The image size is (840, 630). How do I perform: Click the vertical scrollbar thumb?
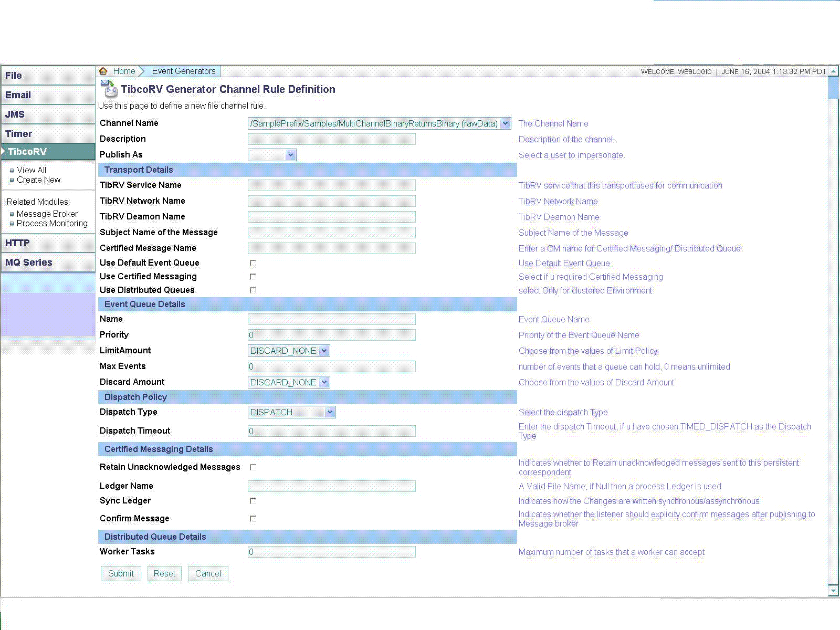click(x=833, y=87)
